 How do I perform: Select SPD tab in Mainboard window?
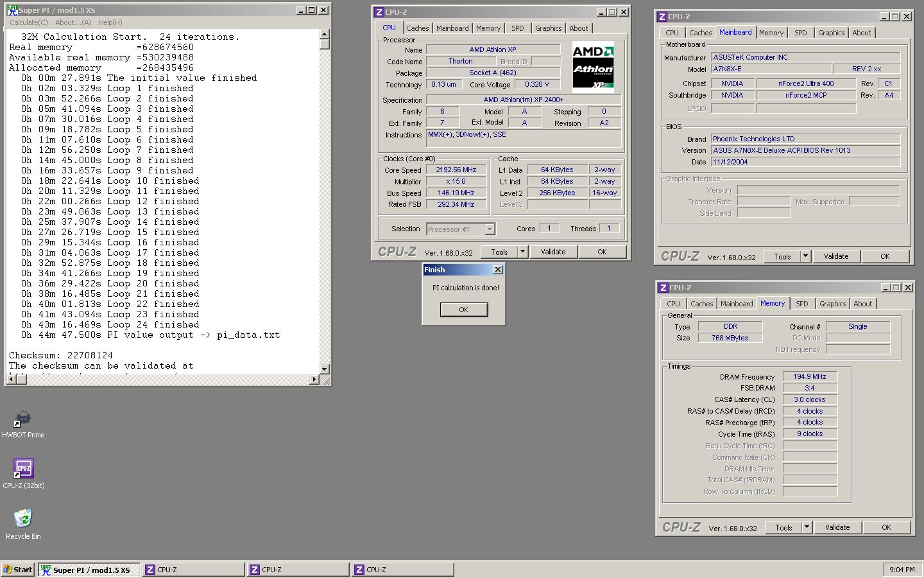pos(801,33)
